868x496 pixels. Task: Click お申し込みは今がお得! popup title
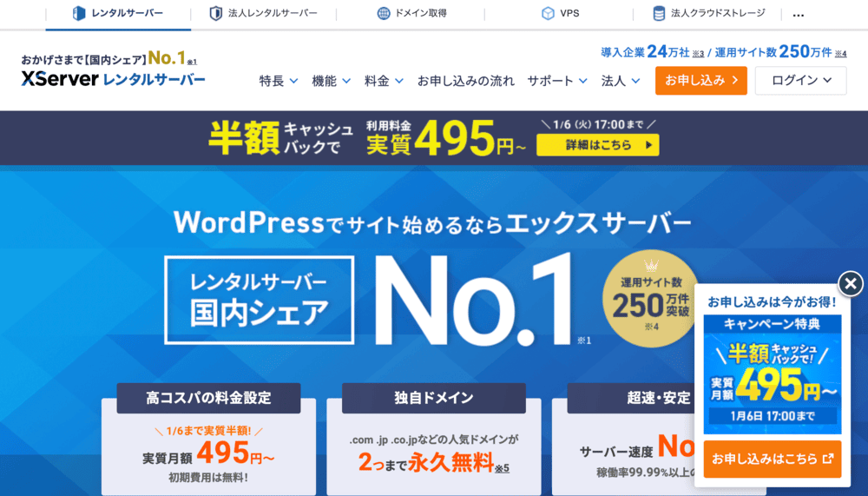coord(773,302)
